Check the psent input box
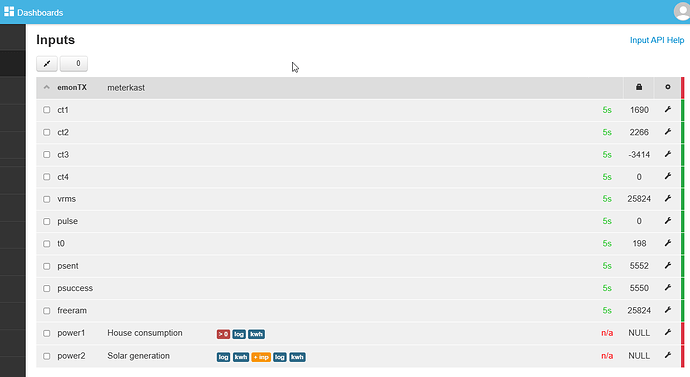The width and height of the screenshot is (690, 377). [x=47, y=266]
